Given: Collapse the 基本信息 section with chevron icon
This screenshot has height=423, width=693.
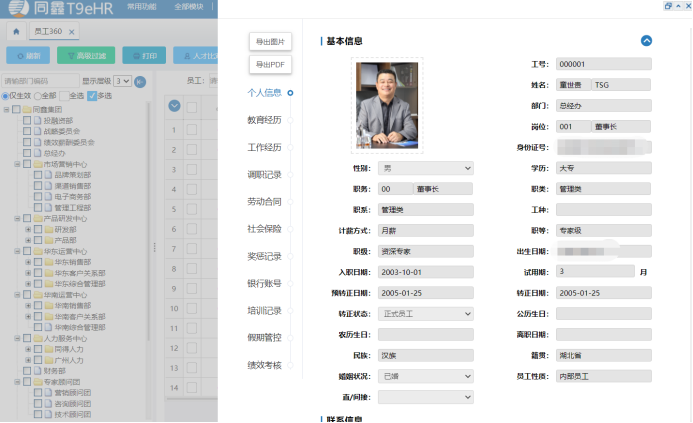Looking at the screenshot, I should [x=646, y=41].
